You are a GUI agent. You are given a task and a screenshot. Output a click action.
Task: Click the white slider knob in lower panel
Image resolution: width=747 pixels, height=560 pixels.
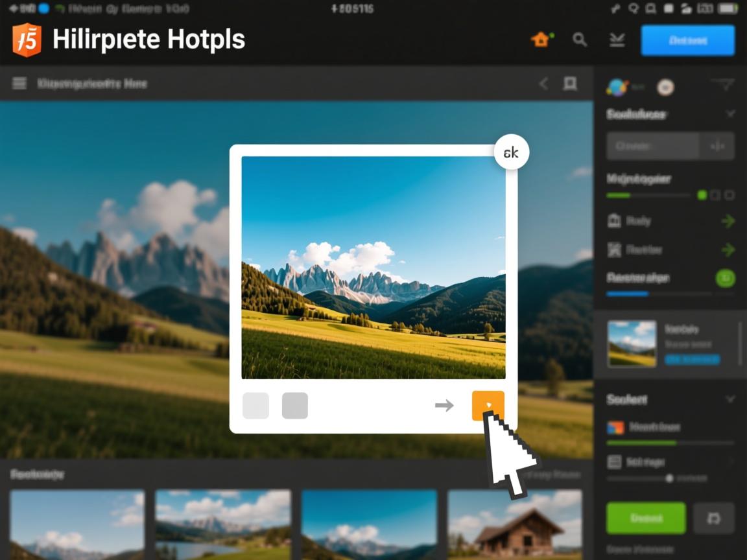669,478
